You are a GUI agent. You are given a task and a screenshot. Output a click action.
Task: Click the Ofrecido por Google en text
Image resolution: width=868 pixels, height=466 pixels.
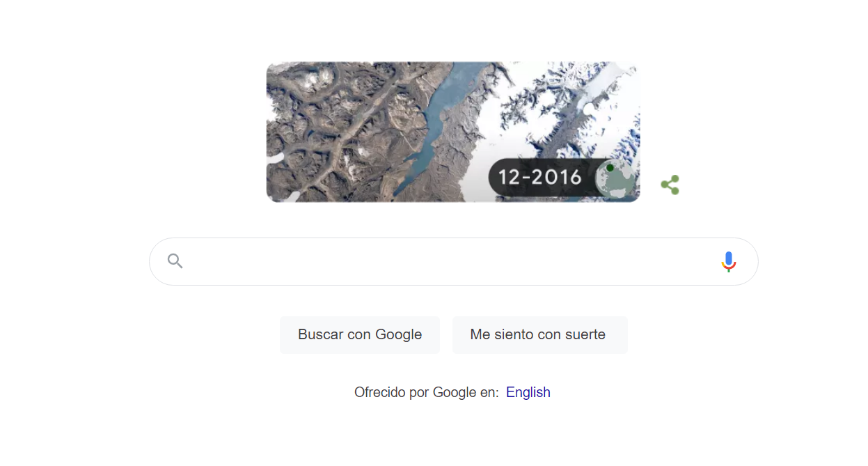click(426, 392)
